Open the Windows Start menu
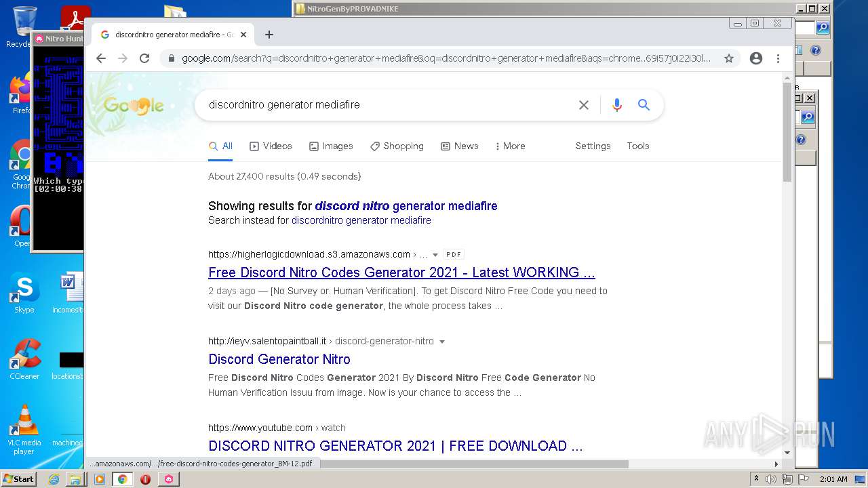868x488 pixels. click(x=18, y=479)
